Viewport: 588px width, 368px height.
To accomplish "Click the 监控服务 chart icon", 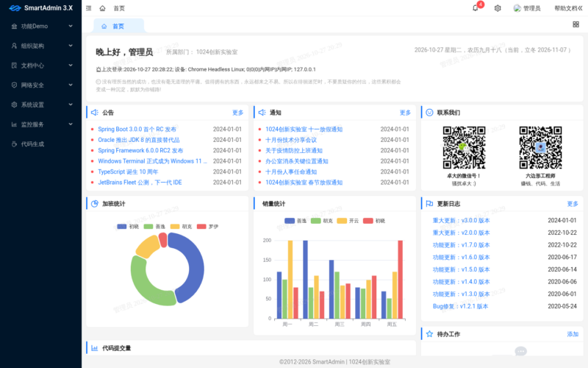I will pyautogui.click(x=14, y=124).
